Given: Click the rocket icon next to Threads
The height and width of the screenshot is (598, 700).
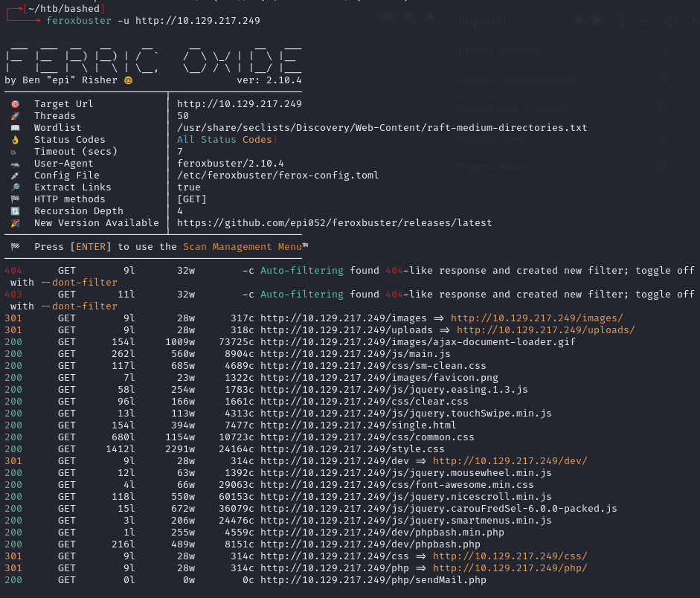Looking at the screenshot, I should click(x=16, y=116).
